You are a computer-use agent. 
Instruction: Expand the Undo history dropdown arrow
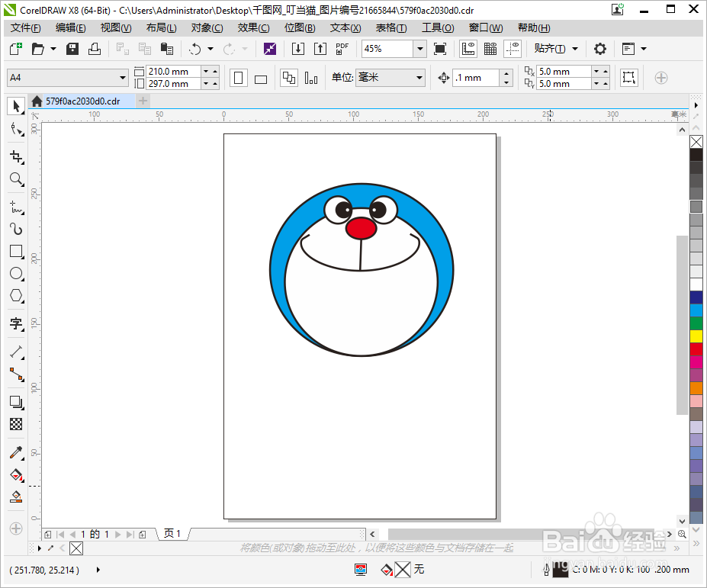(x=210, y=49)
